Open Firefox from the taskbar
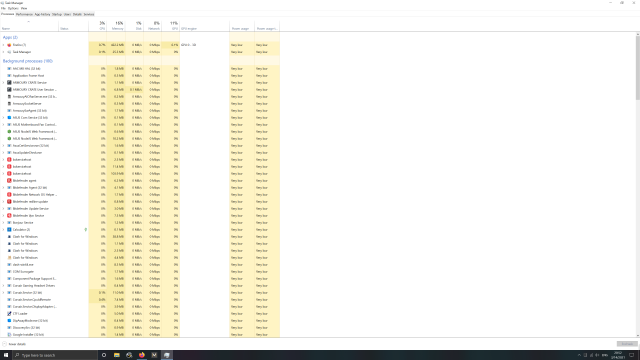Screen dimensions: 640x360 [142, 355]
